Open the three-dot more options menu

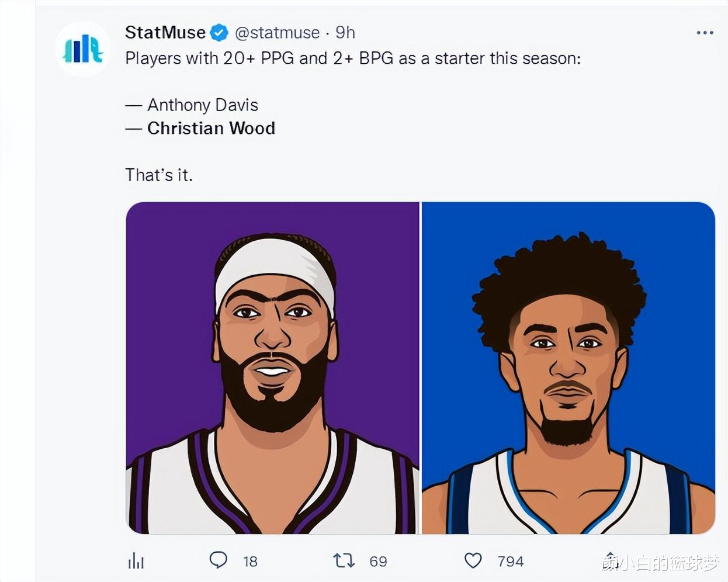pos(705,33)
